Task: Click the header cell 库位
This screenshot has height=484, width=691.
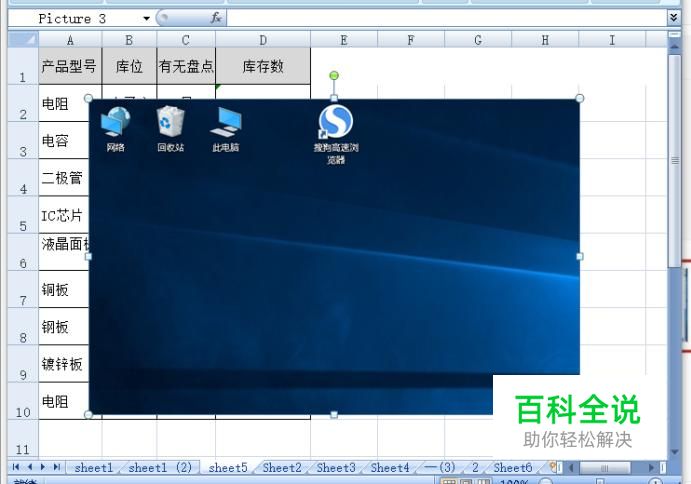Action: click(129, 66)
